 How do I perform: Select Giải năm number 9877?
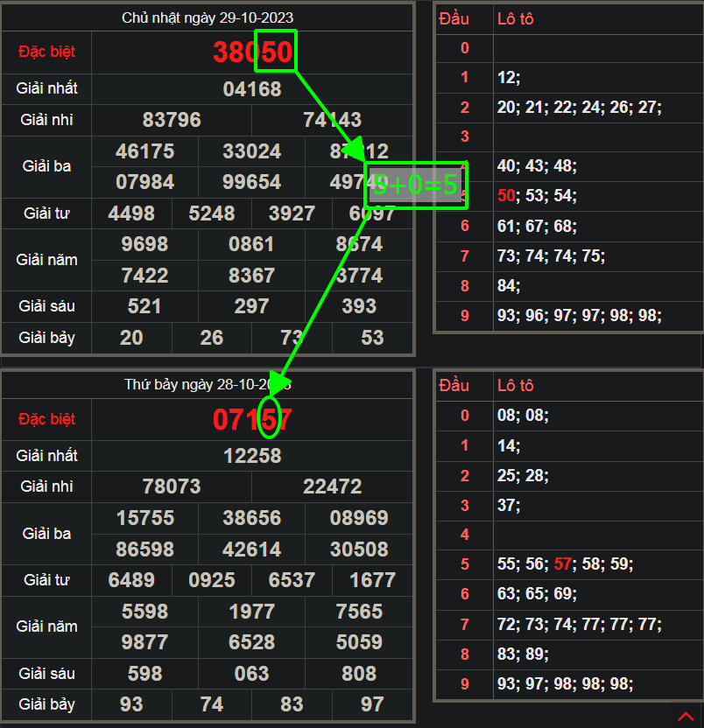144,642
